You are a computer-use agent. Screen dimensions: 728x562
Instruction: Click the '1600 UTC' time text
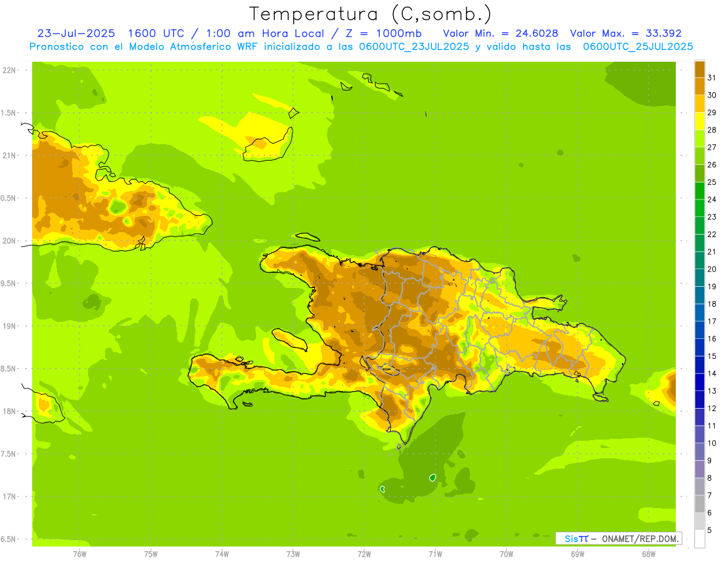pos(157,33)
